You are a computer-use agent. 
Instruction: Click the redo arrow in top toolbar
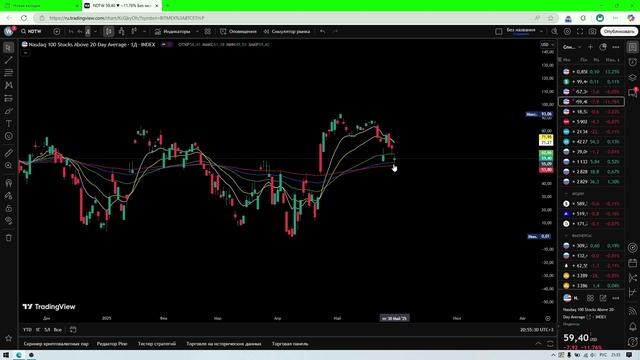(x=335, y=31)
